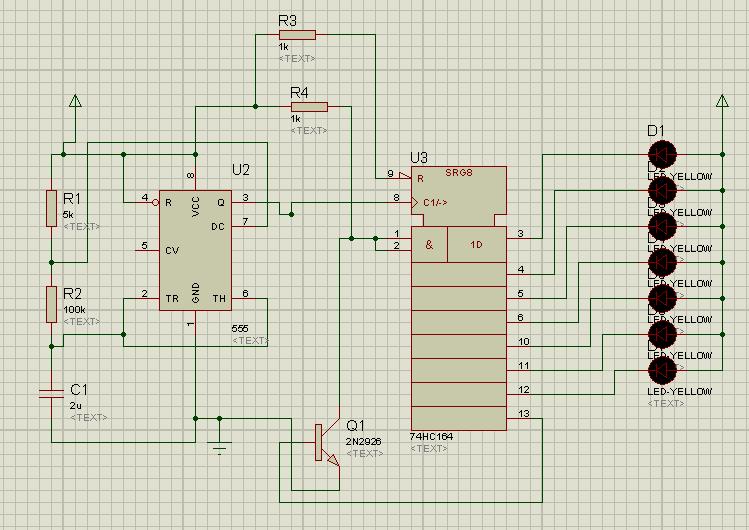
Task: Click the C1/-> clock label on U3
Action: tap(435, 202)
